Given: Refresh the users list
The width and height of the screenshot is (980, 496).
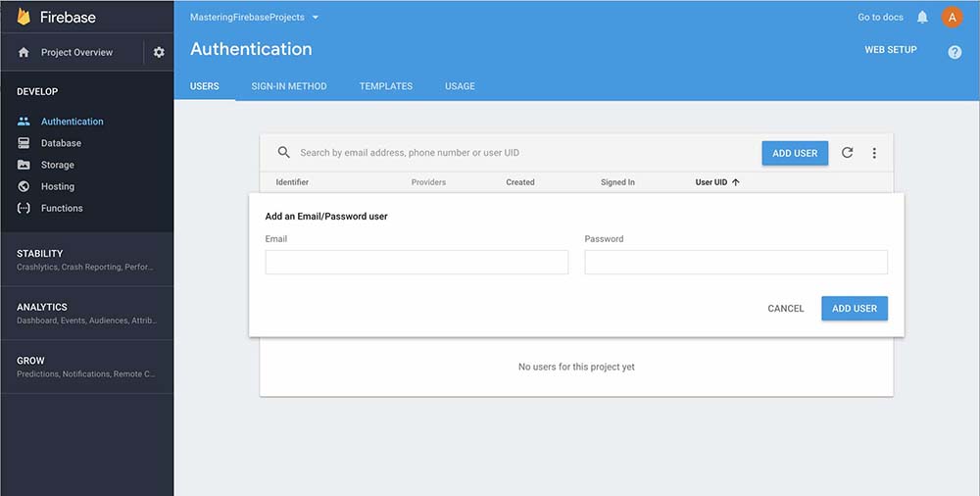Looking at the screenshot, I should (848, 153).
